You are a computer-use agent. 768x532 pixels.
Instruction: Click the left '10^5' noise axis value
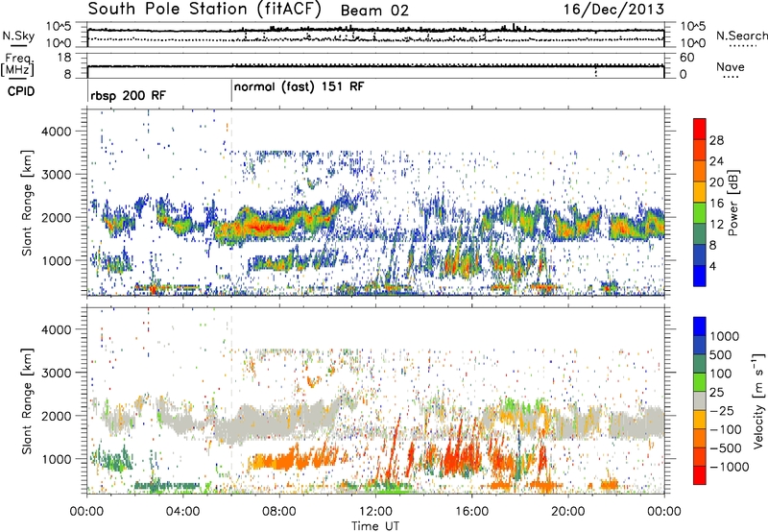click(x=59, y=27)
